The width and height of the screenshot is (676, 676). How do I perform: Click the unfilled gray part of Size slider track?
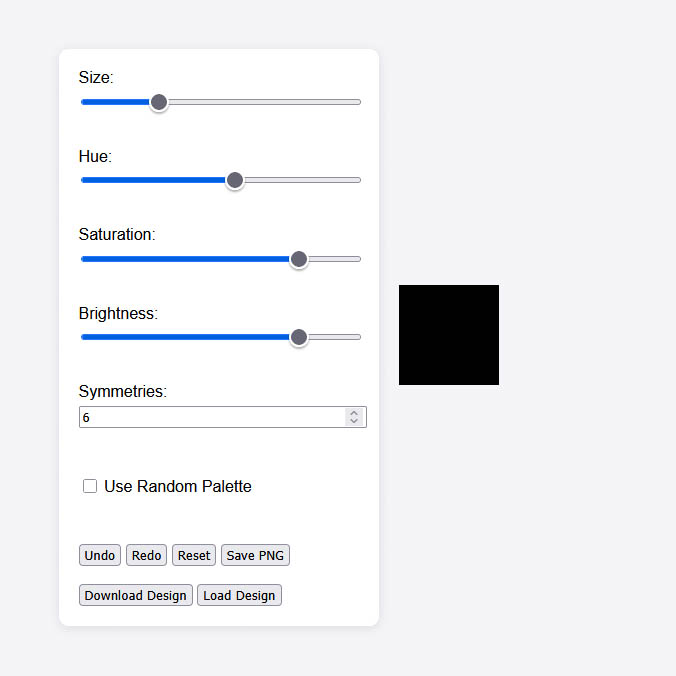click(264, 102)
